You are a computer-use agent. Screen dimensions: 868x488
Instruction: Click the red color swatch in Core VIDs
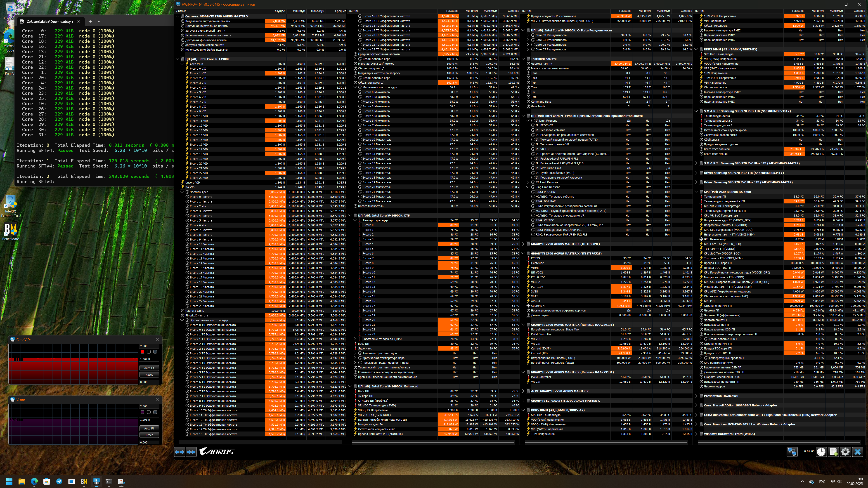(142, 352)
